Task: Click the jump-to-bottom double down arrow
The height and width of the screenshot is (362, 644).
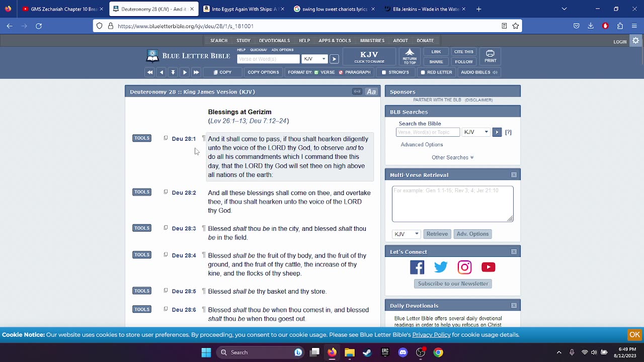Action: (173, 72)
